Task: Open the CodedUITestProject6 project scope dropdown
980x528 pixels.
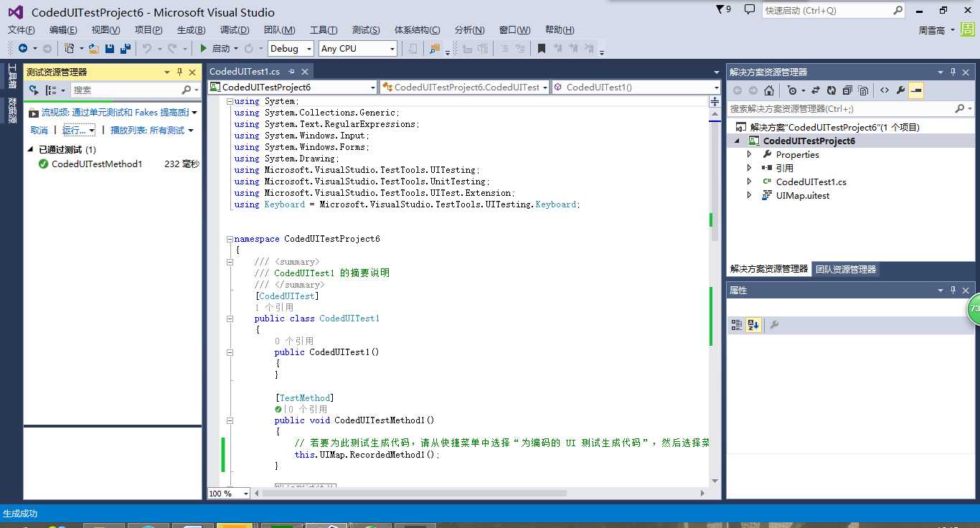Action: [x=293, y=87]
